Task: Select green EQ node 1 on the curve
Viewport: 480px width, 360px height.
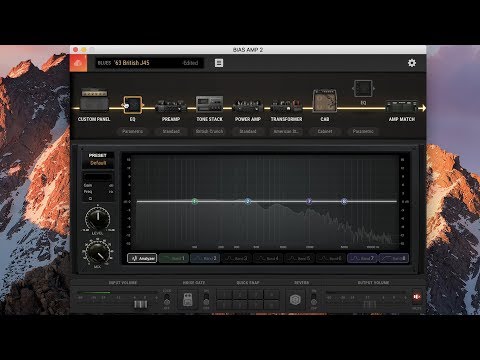Action: pos(195,201)
